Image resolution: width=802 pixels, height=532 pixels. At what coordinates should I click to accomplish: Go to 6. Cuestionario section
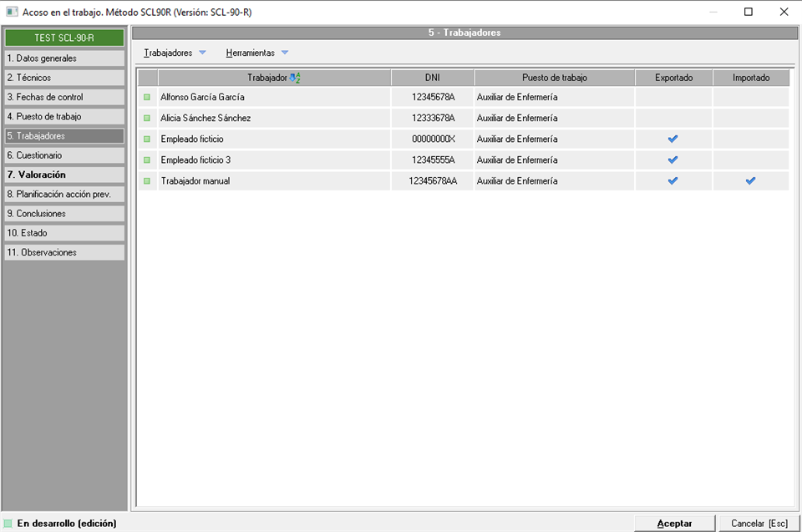64,155
